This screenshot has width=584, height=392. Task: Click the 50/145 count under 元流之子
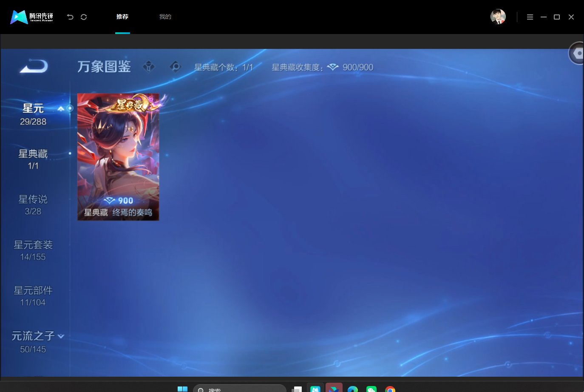point(33,349)
